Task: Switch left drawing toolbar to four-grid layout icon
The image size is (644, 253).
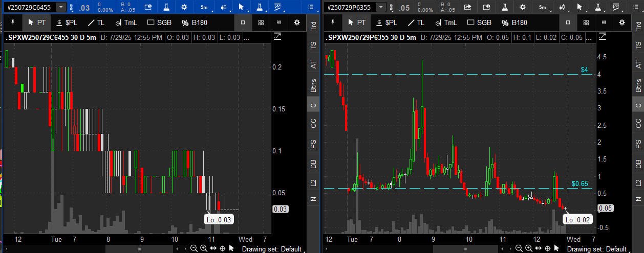Action: (261, 22)
